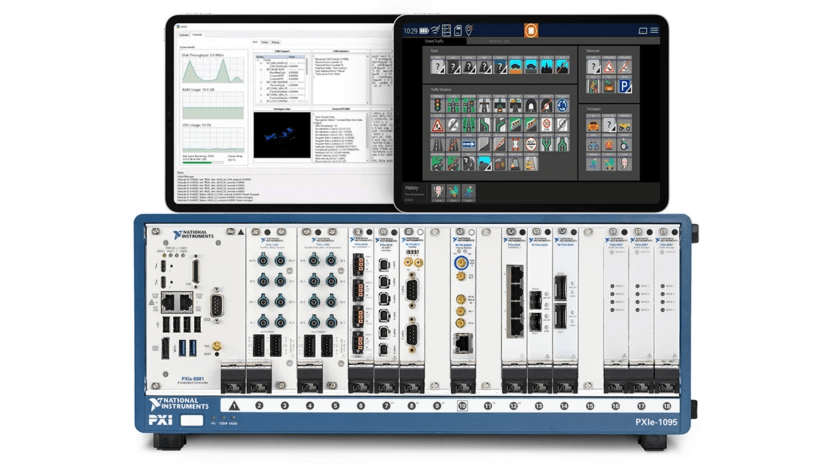Select the tunnel entrance tile
Viewport: 832px width, 468px height.
[x=531, y=105]
